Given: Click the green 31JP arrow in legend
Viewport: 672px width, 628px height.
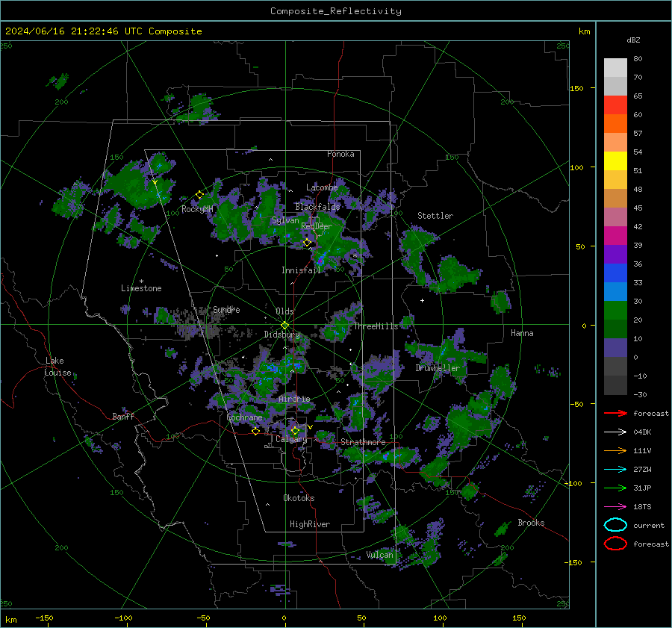Looking at the screenshot, I should (x=615, y=488).
